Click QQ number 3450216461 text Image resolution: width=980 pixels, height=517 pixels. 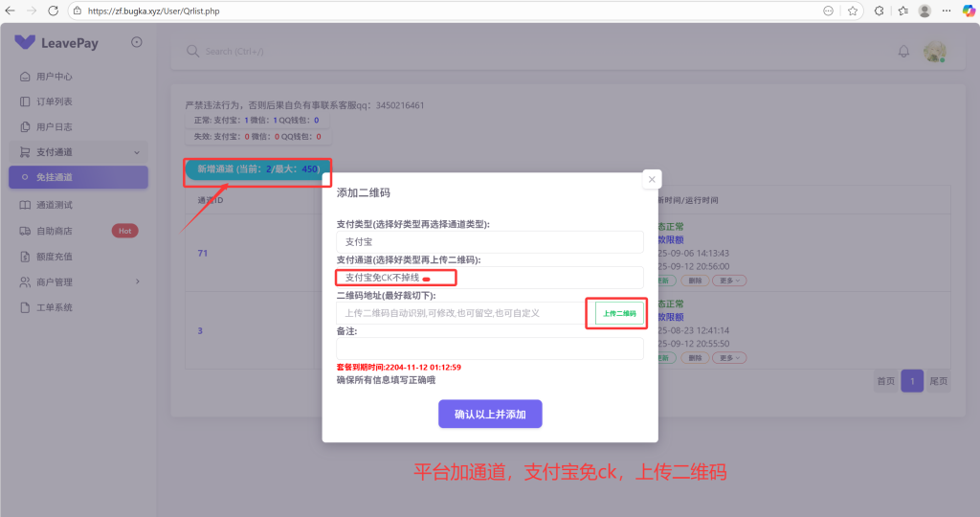[x=400, y=105]
